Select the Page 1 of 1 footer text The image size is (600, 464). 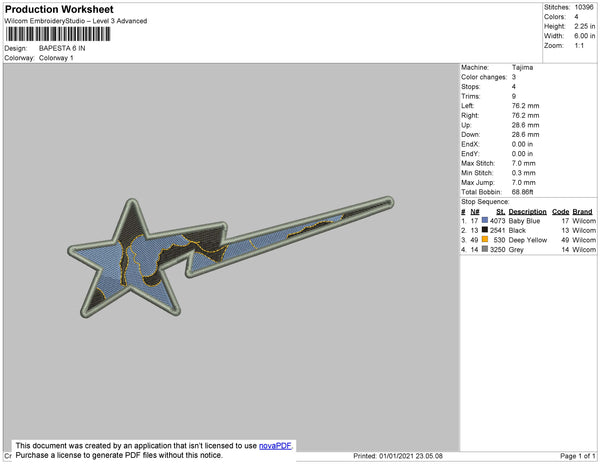tap(578, 456)
